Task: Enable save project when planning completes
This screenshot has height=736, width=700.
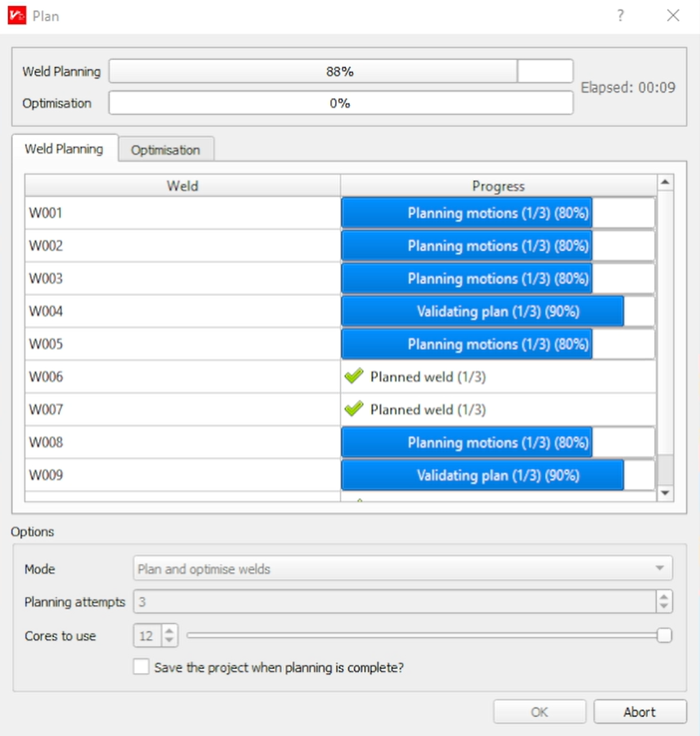Action: pyautogui.click(x=141, y=667)
